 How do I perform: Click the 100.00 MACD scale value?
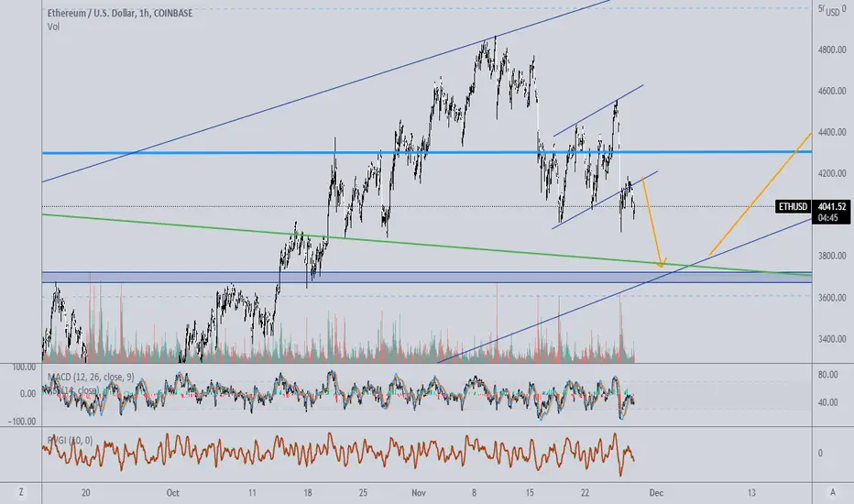coord(24,367)
